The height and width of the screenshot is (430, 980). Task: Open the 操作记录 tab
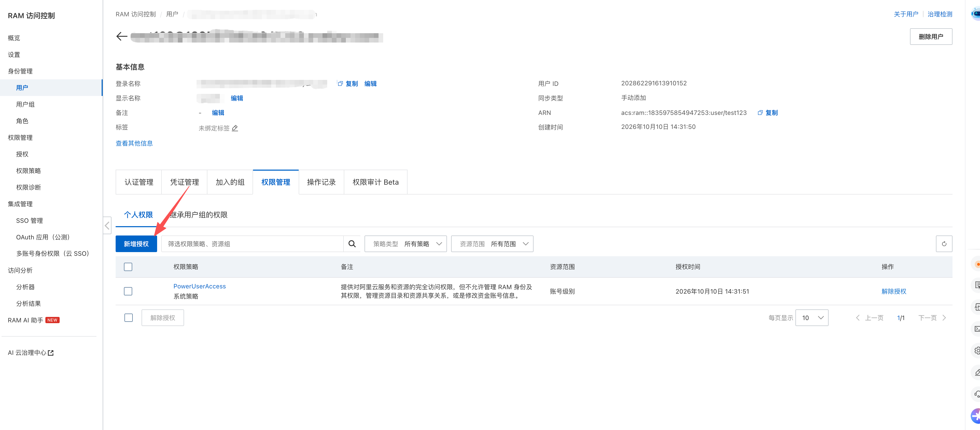321,182
